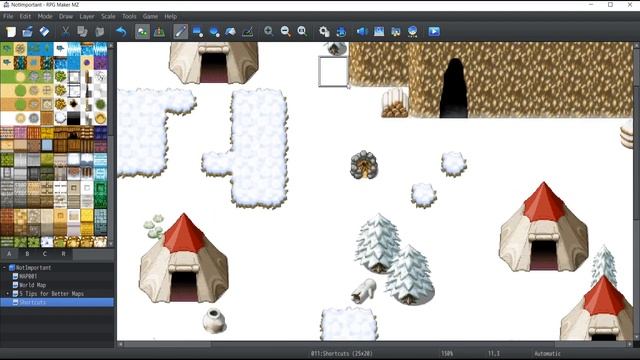This screenshot has width=640, height=360.
Task: Click the New Project toolbar icon
Action: tap(11, 31)
